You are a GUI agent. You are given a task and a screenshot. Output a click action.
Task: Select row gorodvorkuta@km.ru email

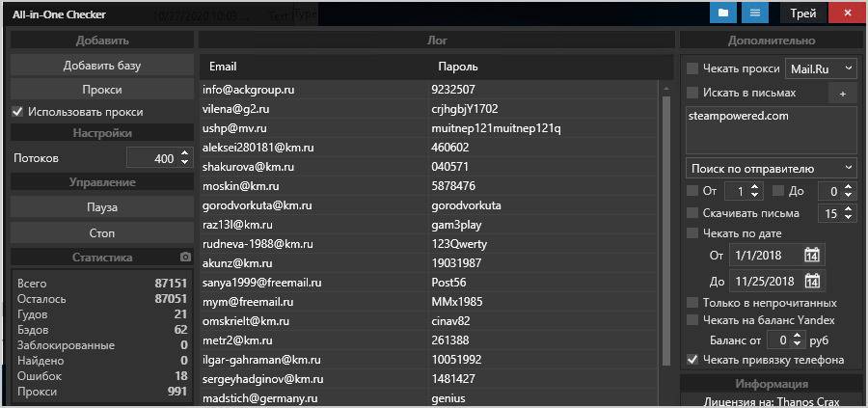pyautogui.click(x=258, y=205)
